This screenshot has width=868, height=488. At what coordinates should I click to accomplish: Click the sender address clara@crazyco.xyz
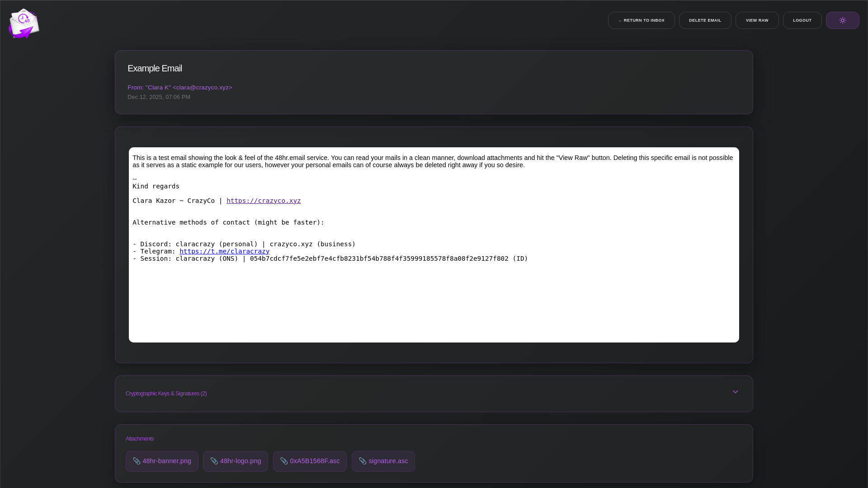pos(202,87)
